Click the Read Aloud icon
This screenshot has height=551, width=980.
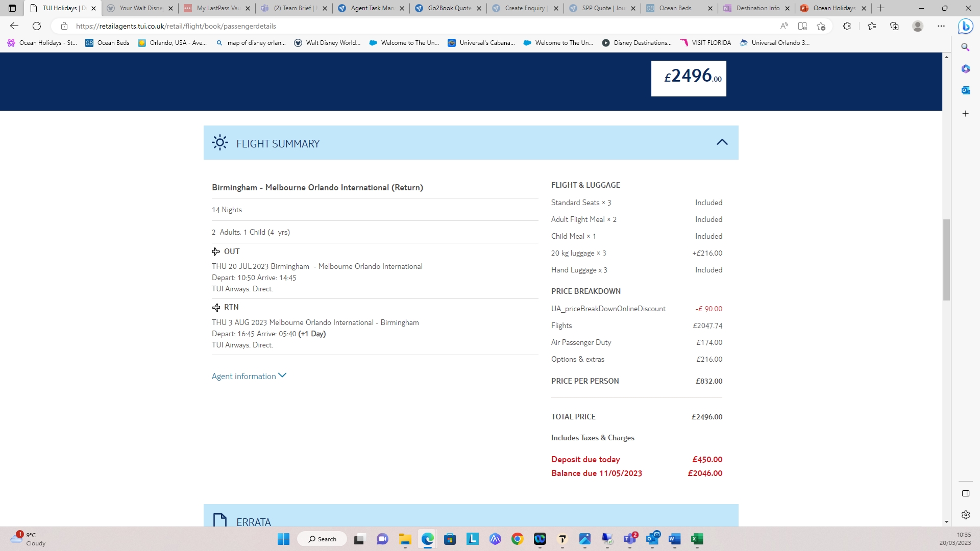click(784, 26)
